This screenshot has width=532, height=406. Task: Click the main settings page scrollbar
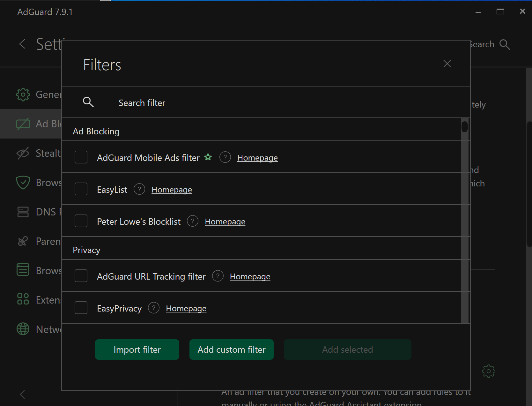pos(529,184)
